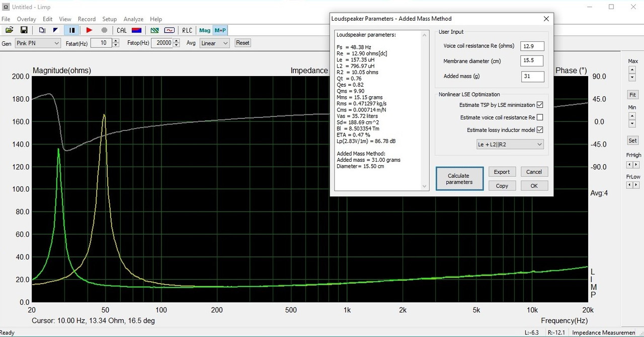The height and width of the screenshot is (337, 644).
Task: Decrease Fstop with the down spinner
Action: (x=176, y=45)
